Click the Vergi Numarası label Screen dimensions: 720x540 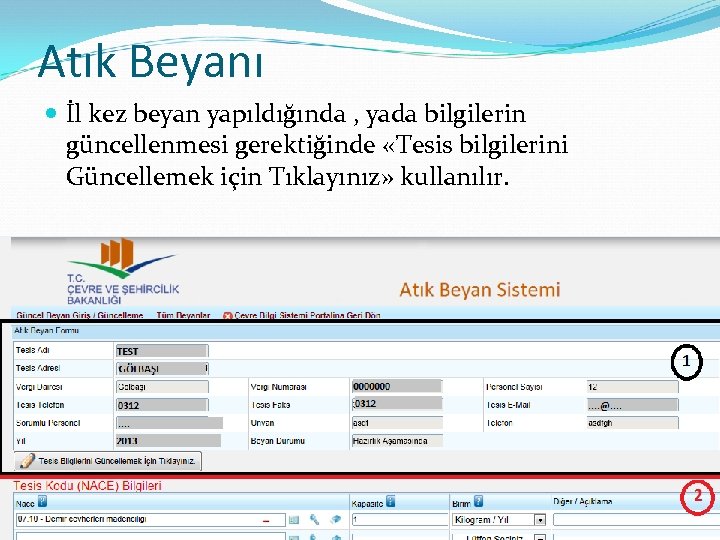tap(278, 387)
